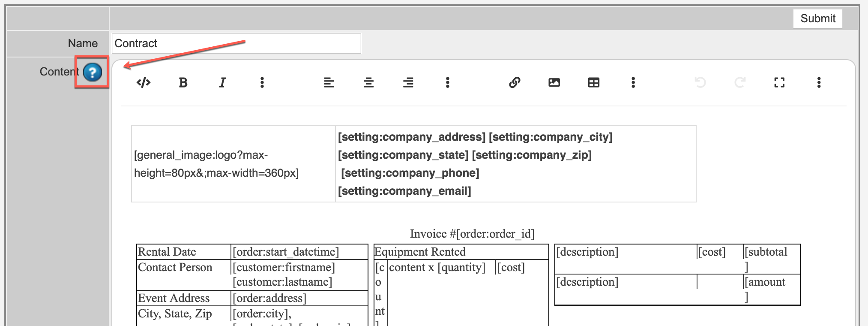Screen dimensions: 868x326
Task: Align text left
Action: click(329, 82)
